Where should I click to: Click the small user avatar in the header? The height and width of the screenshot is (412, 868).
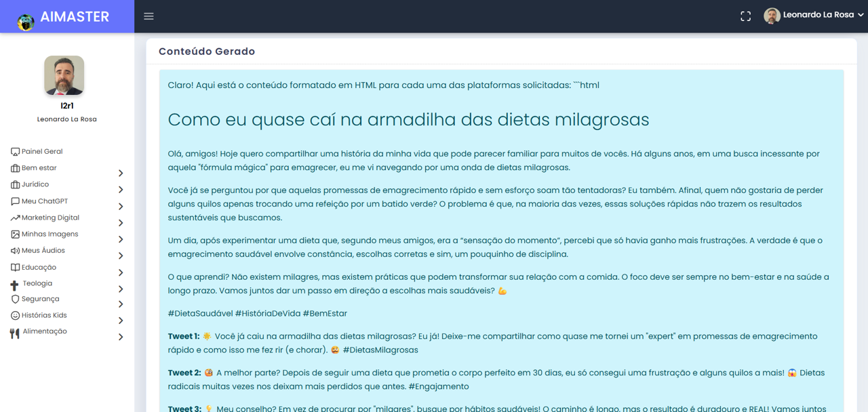click(772, 16)
